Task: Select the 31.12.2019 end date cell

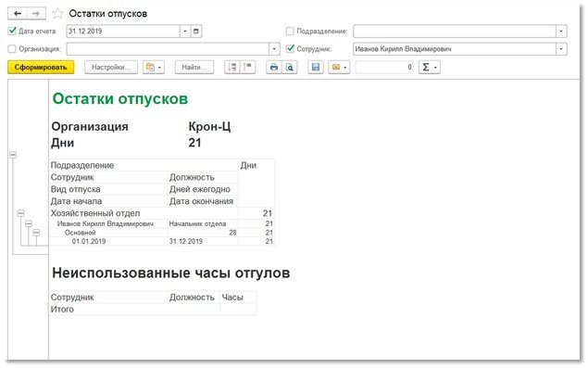Action: point(203,241)
